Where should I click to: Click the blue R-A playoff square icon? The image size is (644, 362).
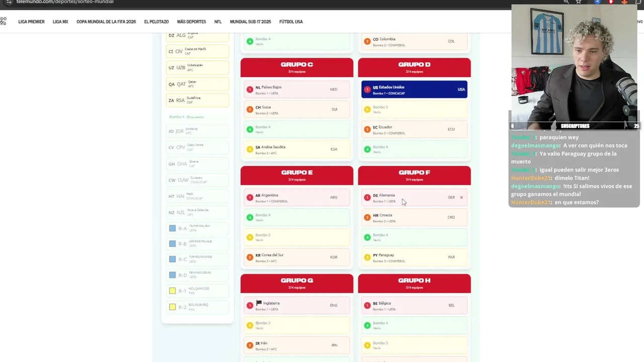(173, 228)
